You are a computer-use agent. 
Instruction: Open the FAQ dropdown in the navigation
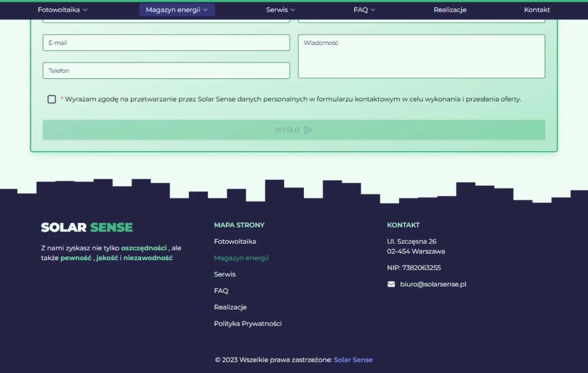pos(363,10)
